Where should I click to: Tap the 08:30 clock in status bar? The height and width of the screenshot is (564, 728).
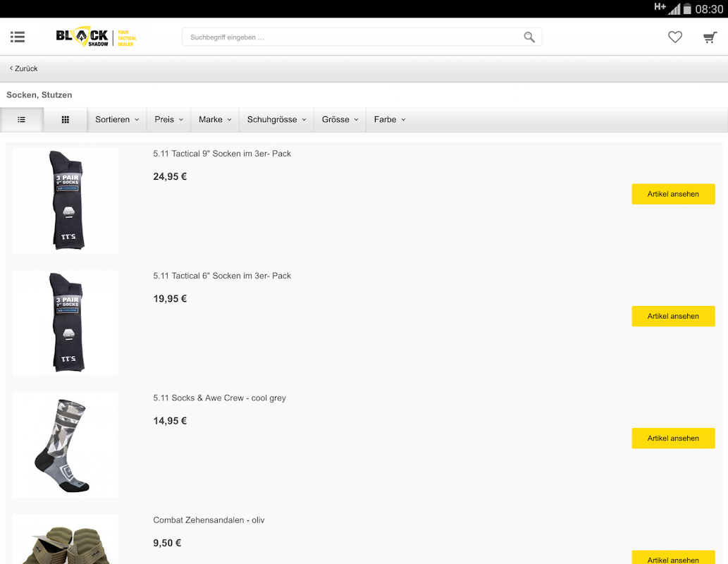coord(709,9)
